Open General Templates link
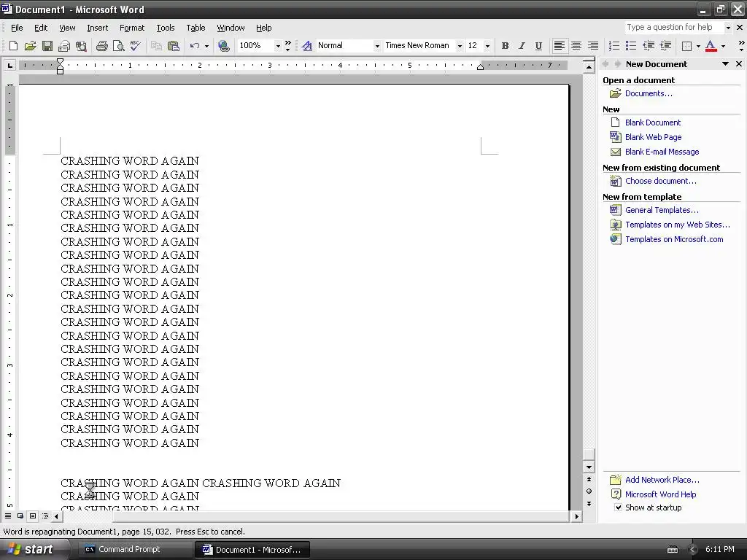Image resolution: width=747 pixels, height=560 pixels. tap(662, 210)
